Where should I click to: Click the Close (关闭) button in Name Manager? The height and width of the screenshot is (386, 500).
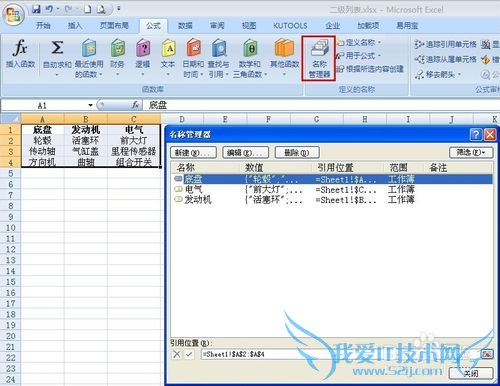[x=471, y=373]
